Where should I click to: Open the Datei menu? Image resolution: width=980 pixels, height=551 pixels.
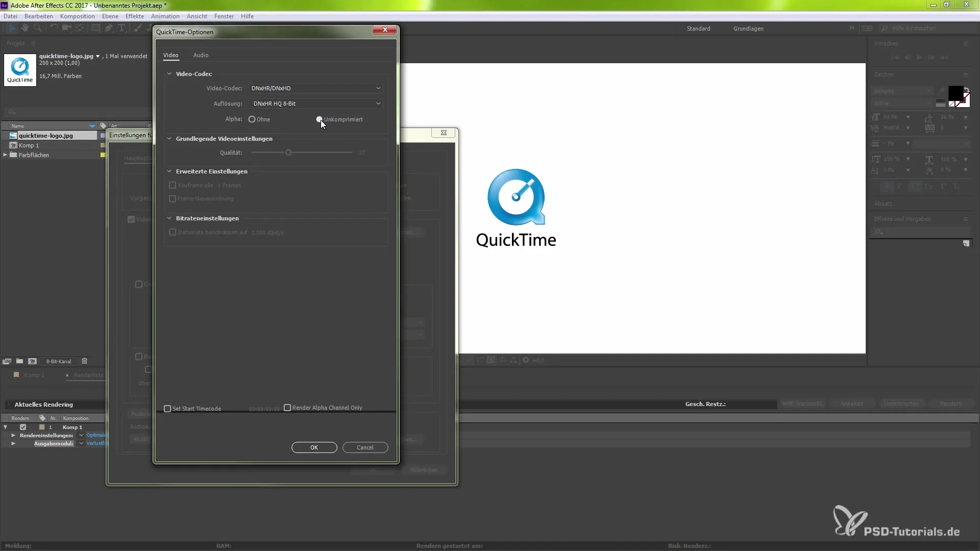pos(10,16)
